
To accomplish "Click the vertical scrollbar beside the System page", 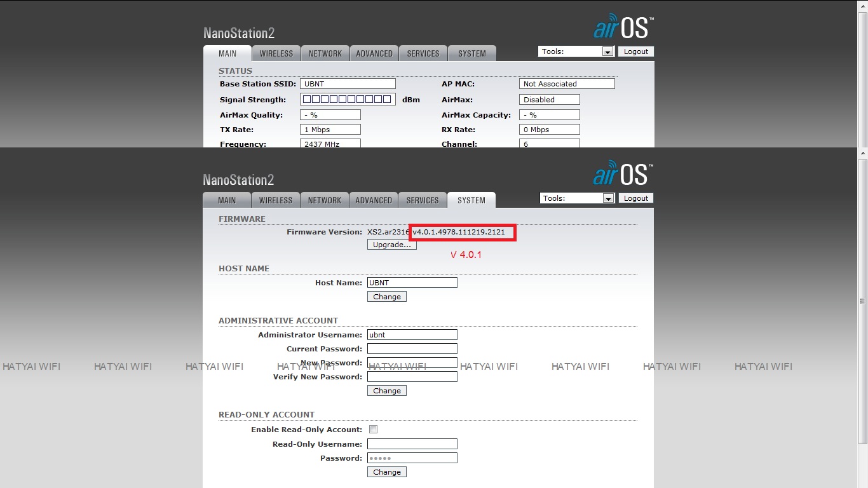I will (862, 300).
